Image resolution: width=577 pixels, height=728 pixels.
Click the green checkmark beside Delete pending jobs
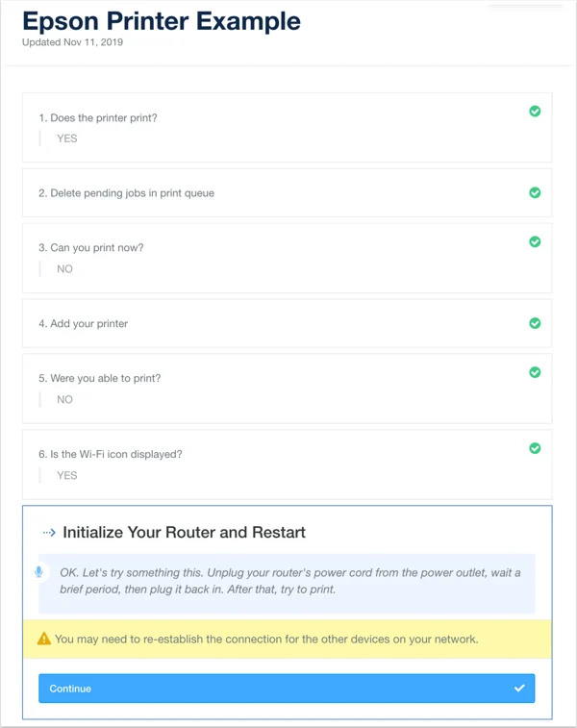tap(535, 192)
